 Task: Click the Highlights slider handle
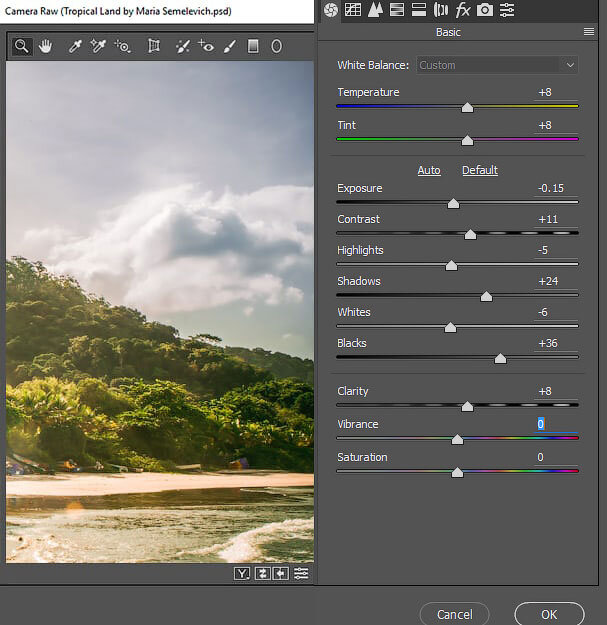pyautogui.click(x=451, y=265)
